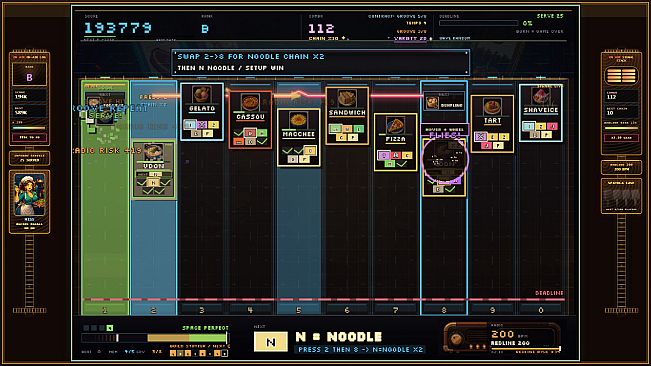Click the GELATO card name
This screenshot has height=366, width=651.
coord(202,108)
